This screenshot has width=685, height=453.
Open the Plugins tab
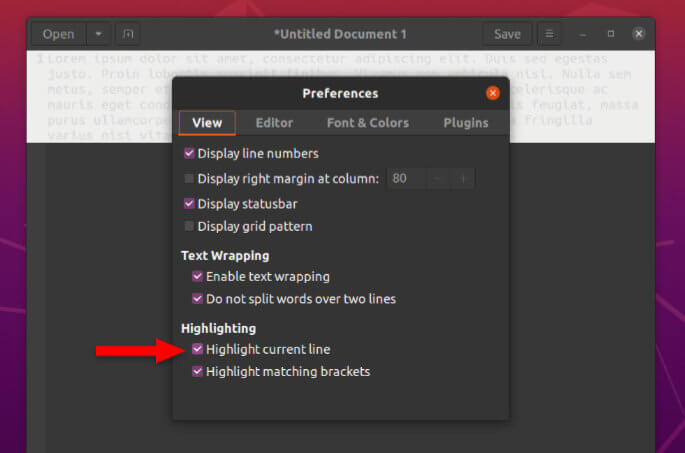[466, 123]
